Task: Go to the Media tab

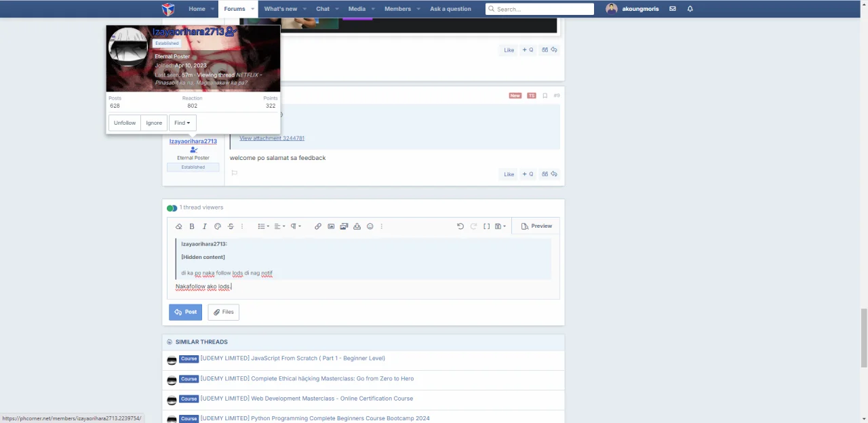Action: [x=357, y=9]
